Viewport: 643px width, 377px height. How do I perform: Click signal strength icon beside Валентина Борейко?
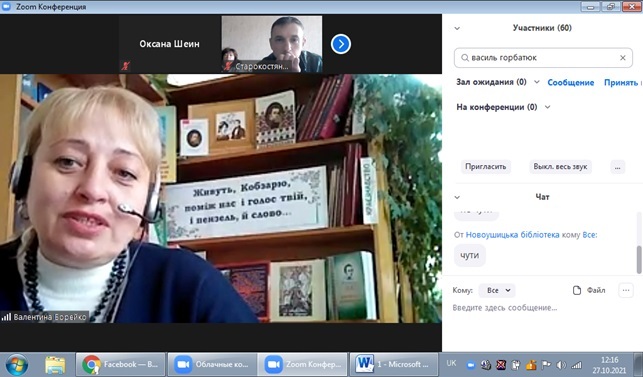point(6,317)
